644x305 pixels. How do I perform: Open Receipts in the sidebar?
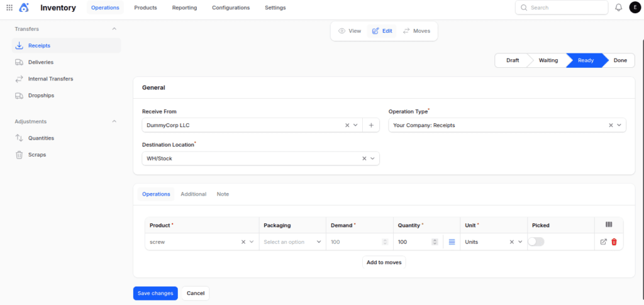[67, 45]
